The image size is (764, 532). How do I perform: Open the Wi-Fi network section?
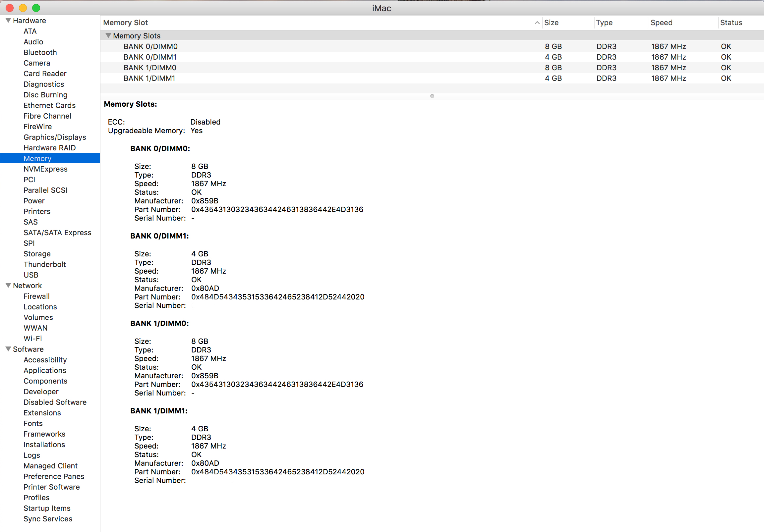coord(32,339)
